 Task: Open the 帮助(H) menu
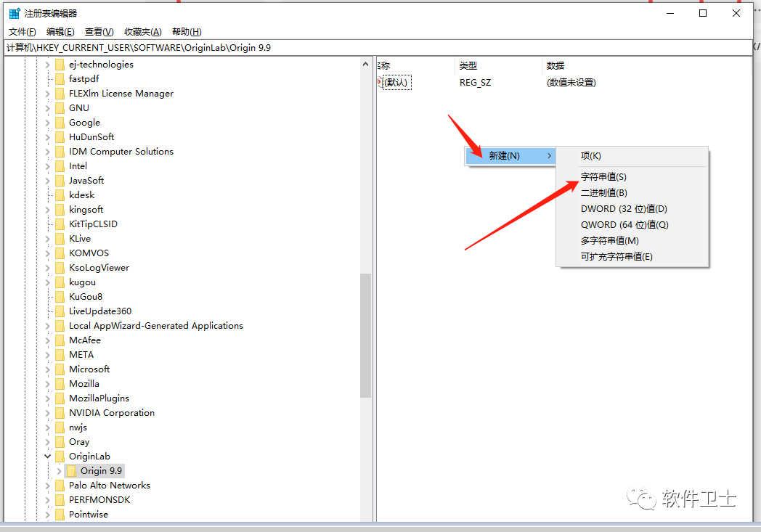coord(187,32)
